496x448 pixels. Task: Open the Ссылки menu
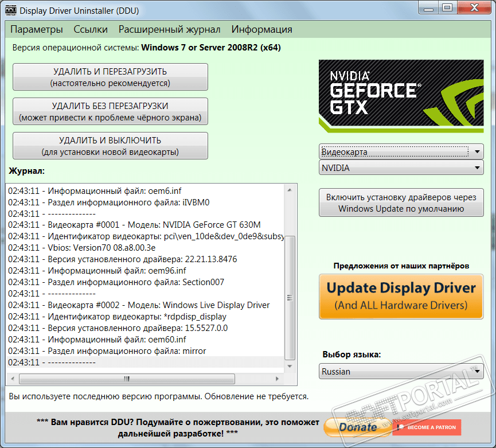(91, 29)
